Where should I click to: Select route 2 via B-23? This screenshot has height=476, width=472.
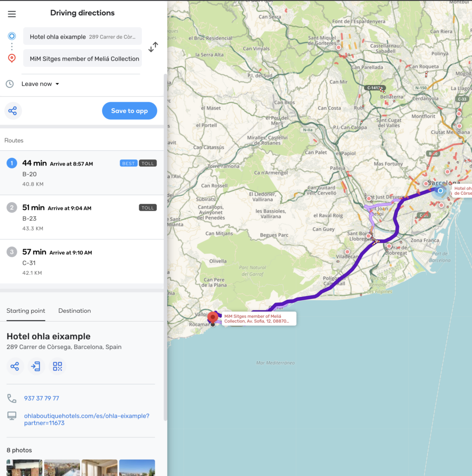pyautogui.click(x=81, y=217)
